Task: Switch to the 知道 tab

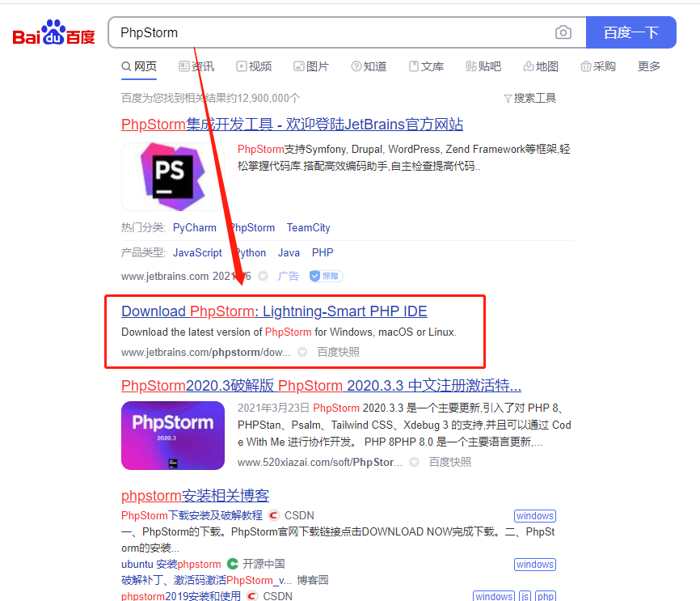Action: pos(369,66)
